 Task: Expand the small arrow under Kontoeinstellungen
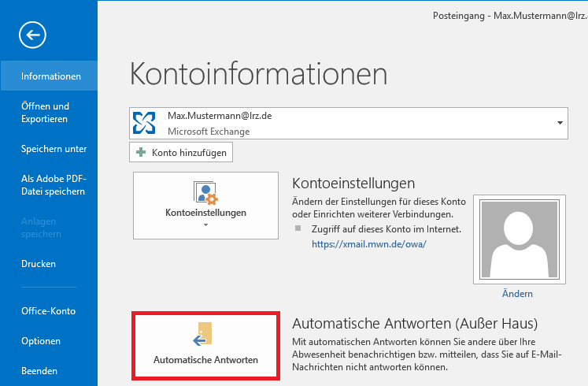coord(205,225)
